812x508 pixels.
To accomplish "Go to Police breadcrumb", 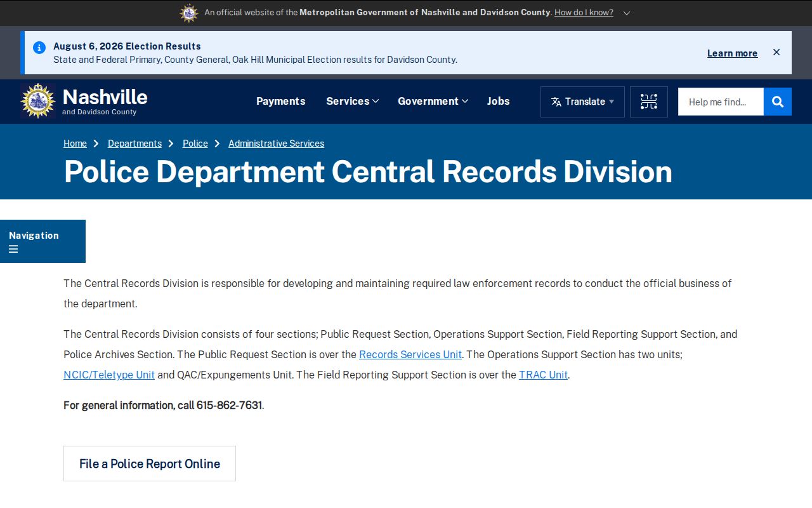I will click(x=195, y=144).
